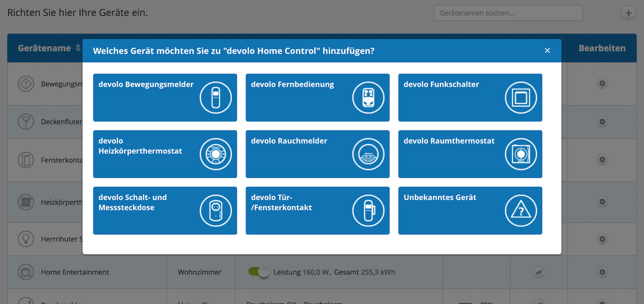Image resolution: width=644 pixels, height=304 pixels.
Task: Open settings gear for Deckenfluter row
Action: [602, 122]
